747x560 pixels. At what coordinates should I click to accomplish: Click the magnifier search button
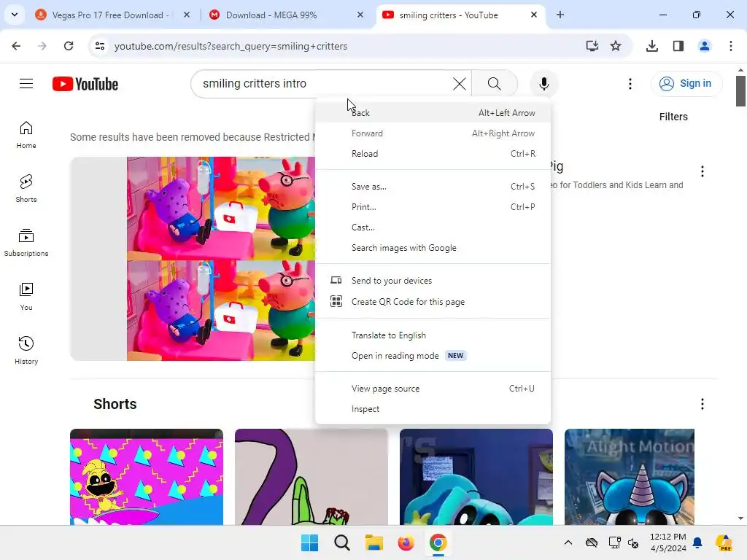click(495, 84)
